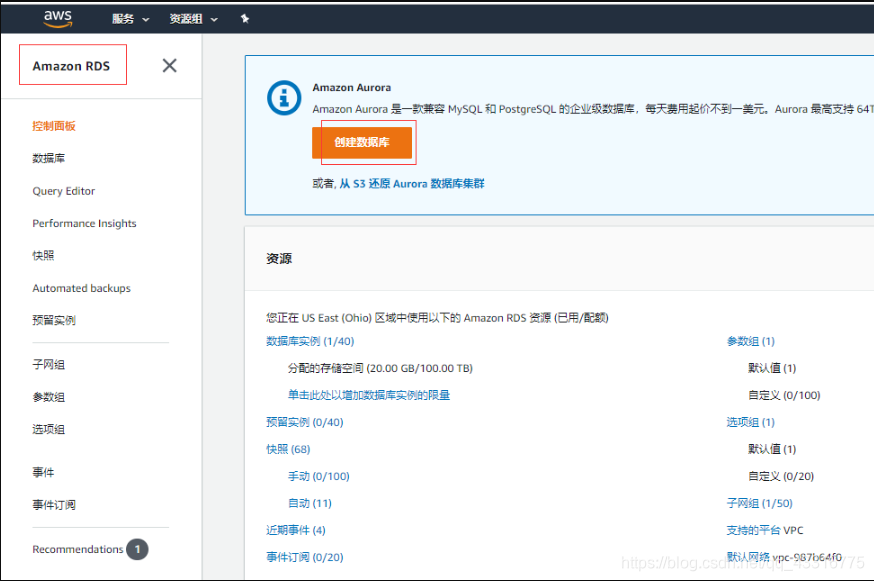Open the 快照 (68) resource link
The width and height of the screenshot is (874, 581).
(x=288, y=448)
